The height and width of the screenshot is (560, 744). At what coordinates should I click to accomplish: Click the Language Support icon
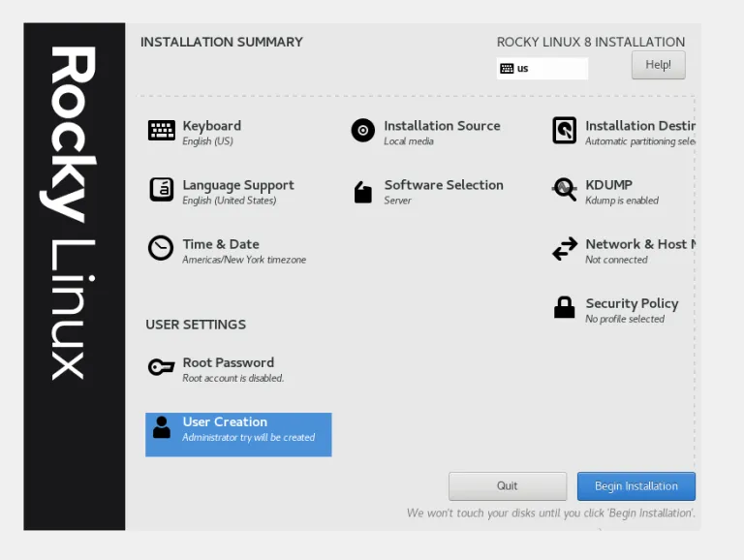(x=162, y=189)
